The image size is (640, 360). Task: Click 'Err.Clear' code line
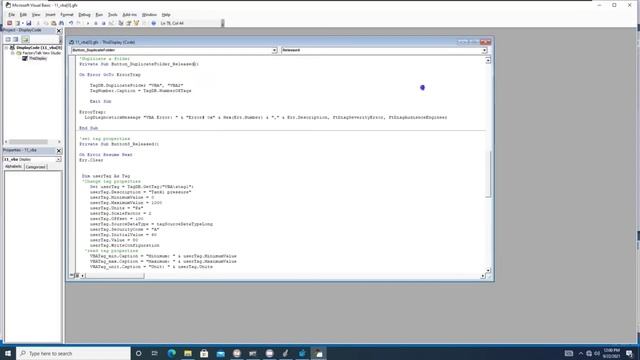[91, 160]
